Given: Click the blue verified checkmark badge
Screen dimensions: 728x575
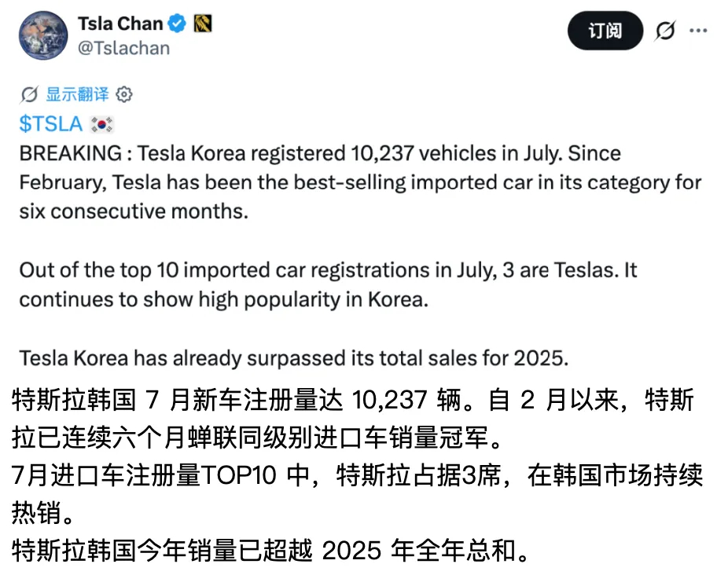Looking at the screenshot, I should click(177, 24).
